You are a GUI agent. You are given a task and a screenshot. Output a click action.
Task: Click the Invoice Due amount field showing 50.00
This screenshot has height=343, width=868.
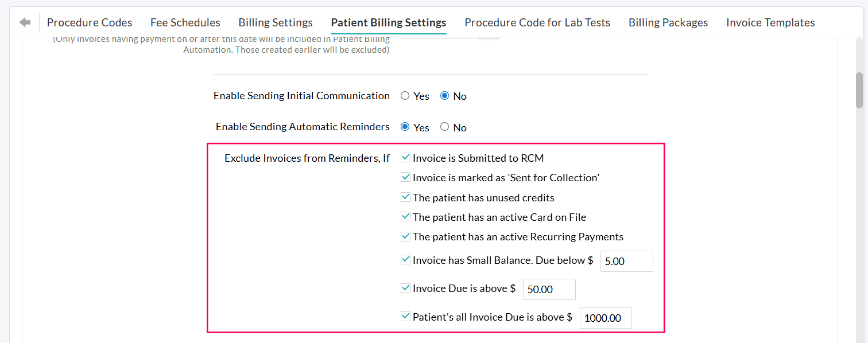click(x=549, y=289)
